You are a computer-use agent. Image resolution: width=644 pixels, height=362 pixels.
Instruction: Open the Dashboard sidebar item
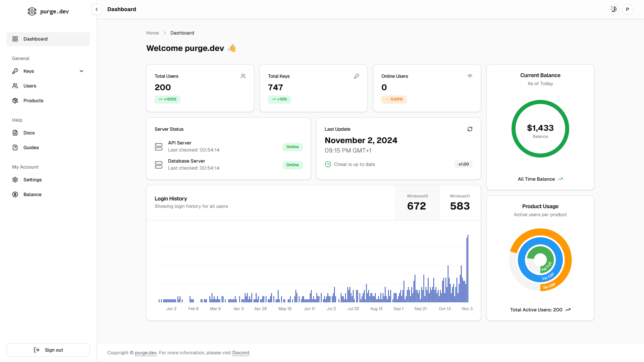point(48,39)
